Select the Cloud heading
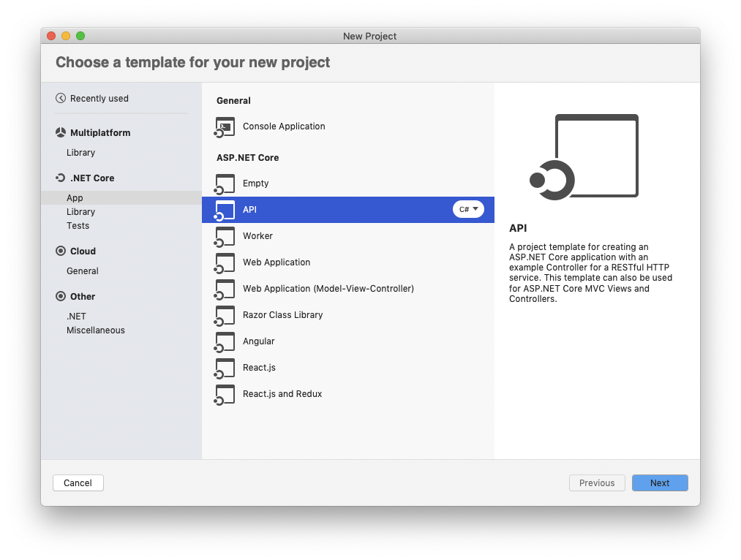 click(x=83, y=251)
